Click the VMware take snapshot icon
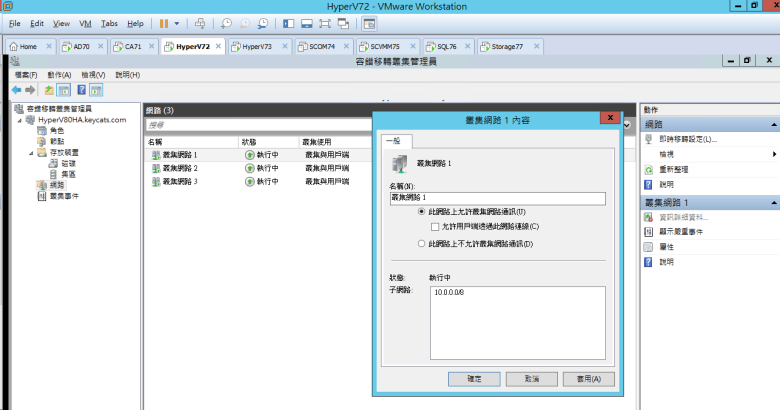The width and height of the screenshot is (780, 410). pyautogui.click(x=227, y=22)
